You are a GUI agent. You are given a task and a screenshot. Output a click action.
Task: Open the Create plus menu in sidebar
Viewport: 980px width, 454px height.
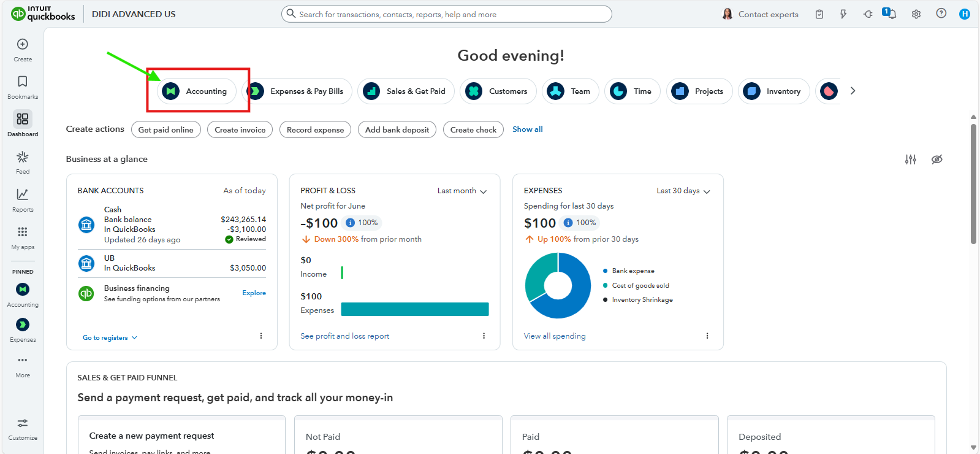point(23,50)
